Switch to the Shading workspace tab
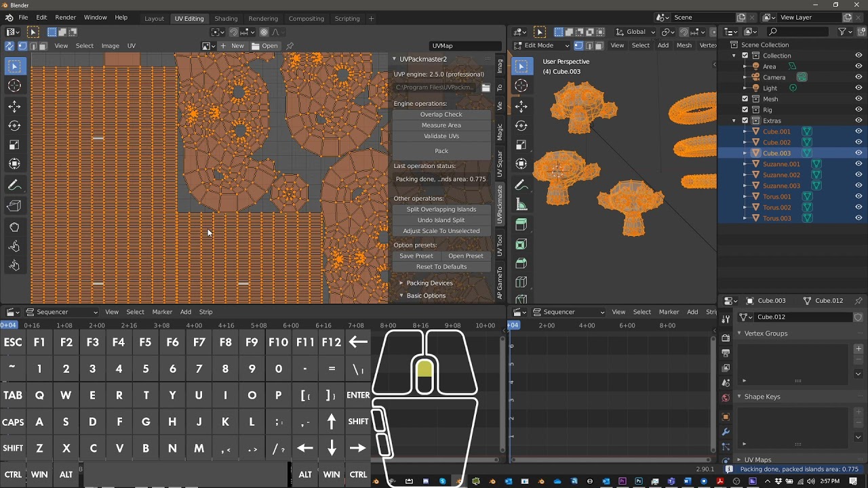868x488 pixels. coord(226,18)
